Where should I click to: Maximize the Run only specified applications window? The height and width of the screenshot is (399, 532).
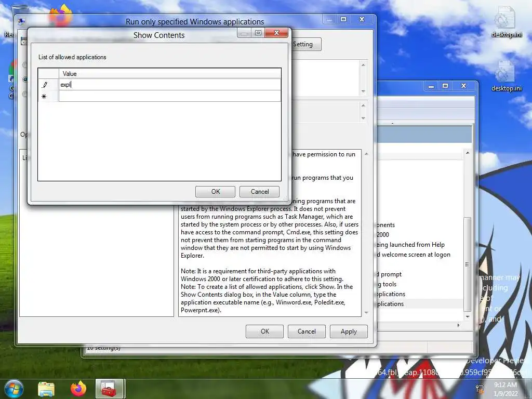point(343,19)
